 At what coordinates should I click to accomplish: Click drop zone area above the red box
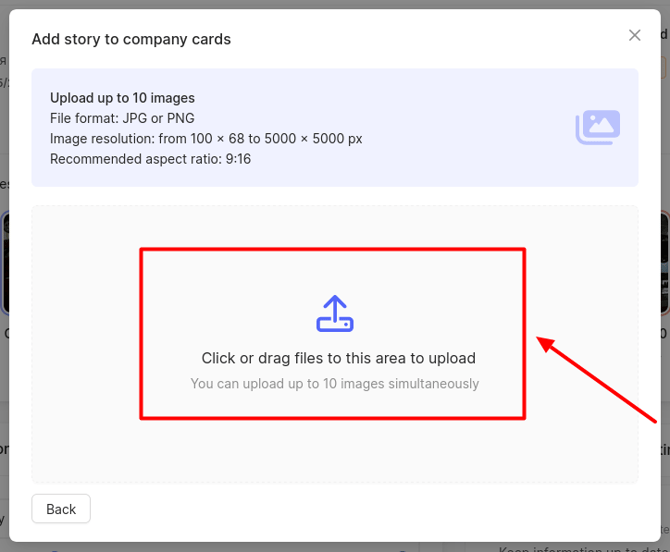point(335,227)
